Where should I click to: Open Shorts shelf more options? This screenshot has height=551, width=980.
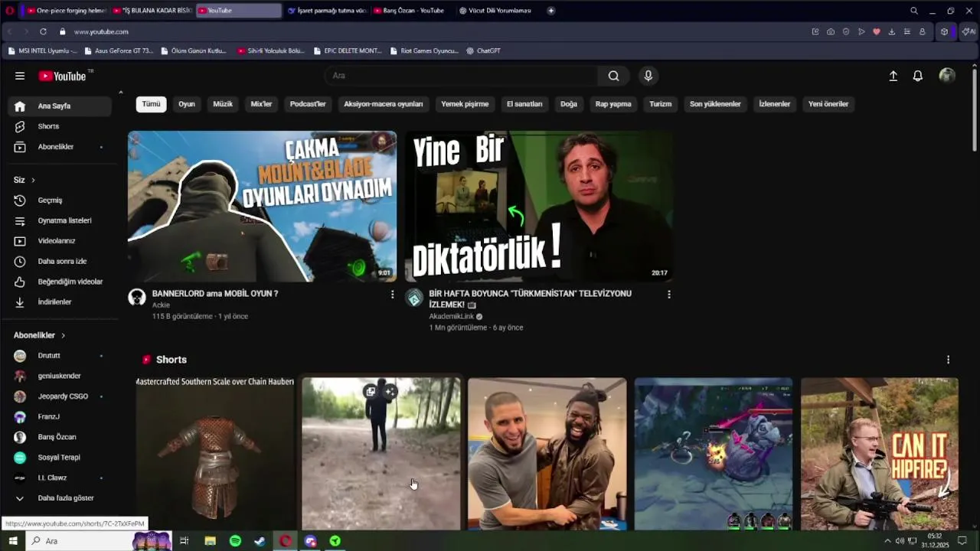pyautogui.click(x=948, y=360)
